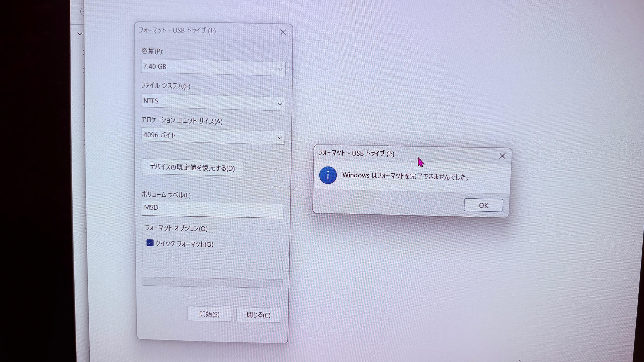Open the 7.40 GB capacity dropdown
644x362 pixels.
[213, 67]
